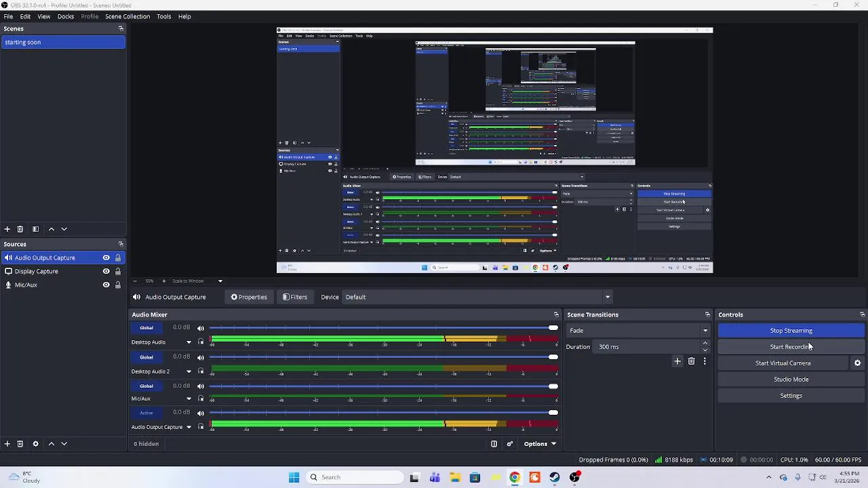
Task: Open File Explorer from taskbar
Action: [x=454, y=477]
